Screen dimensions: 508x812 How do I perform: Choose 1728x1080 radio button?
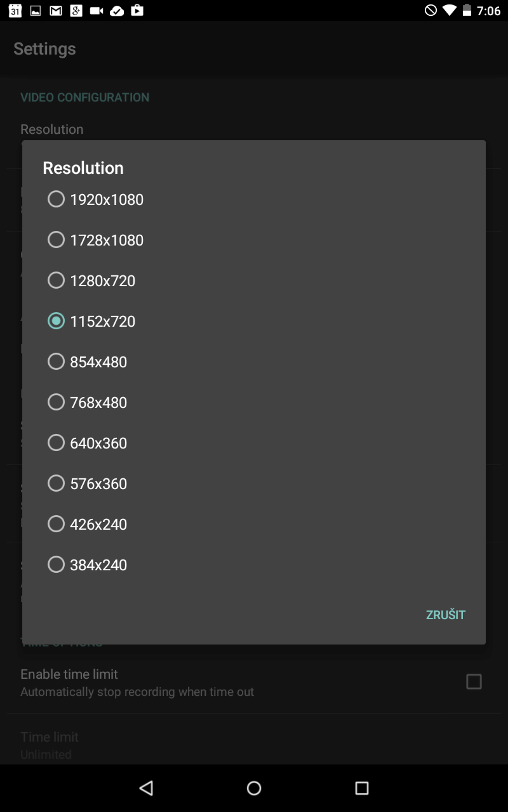(x=57, y=240)
